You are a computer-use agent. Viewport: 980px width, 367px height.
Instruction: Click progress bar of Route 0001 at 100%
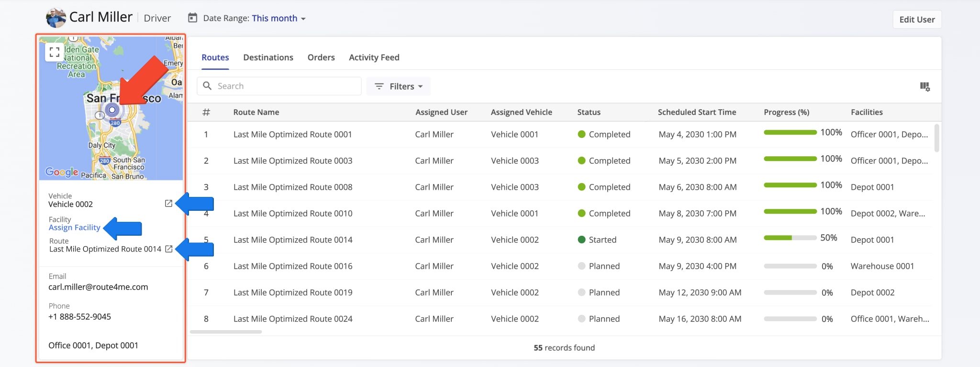tap(790, 132)
